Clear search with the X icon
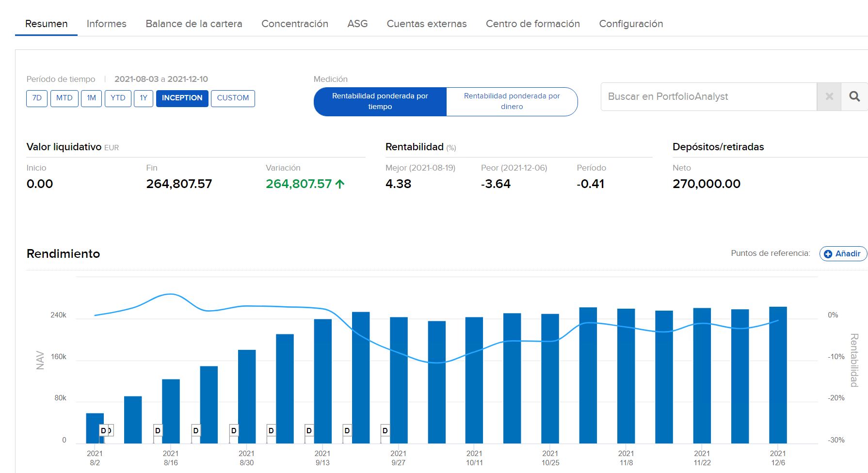The width and height of the screenshot is (868, 473). (829, 96)
